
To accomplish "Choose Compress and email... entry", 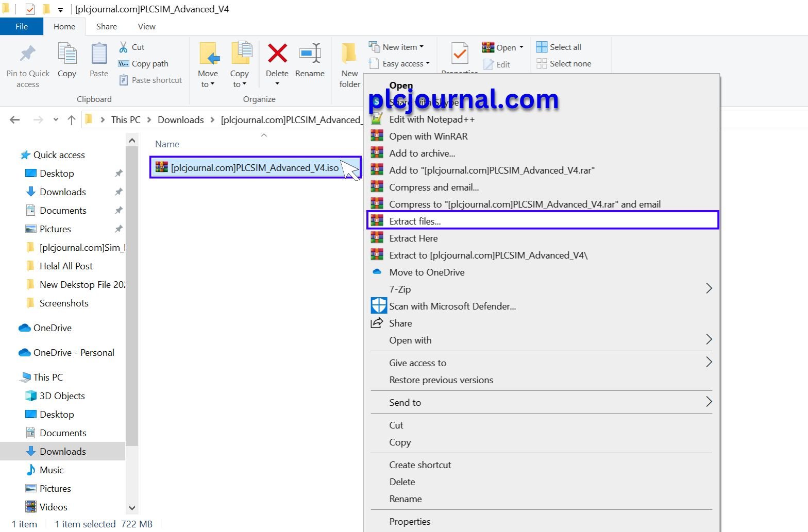I will click(x=434, y=187).
